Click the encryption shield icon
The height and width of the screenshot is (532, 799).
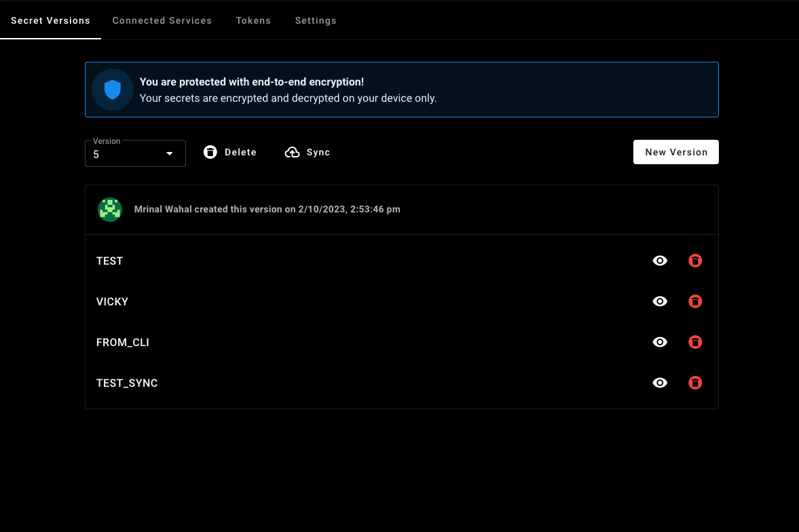tap(112, 89)
